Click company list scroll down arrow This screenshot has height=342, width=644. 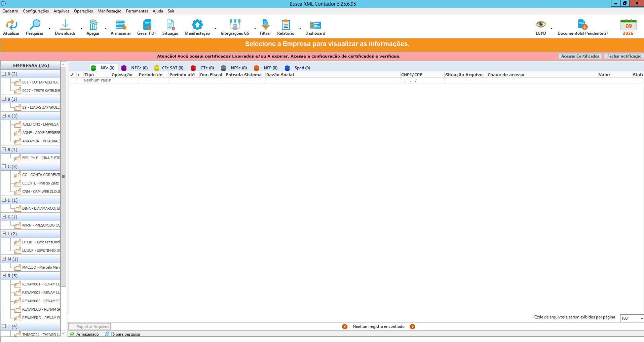pos(63,334)
